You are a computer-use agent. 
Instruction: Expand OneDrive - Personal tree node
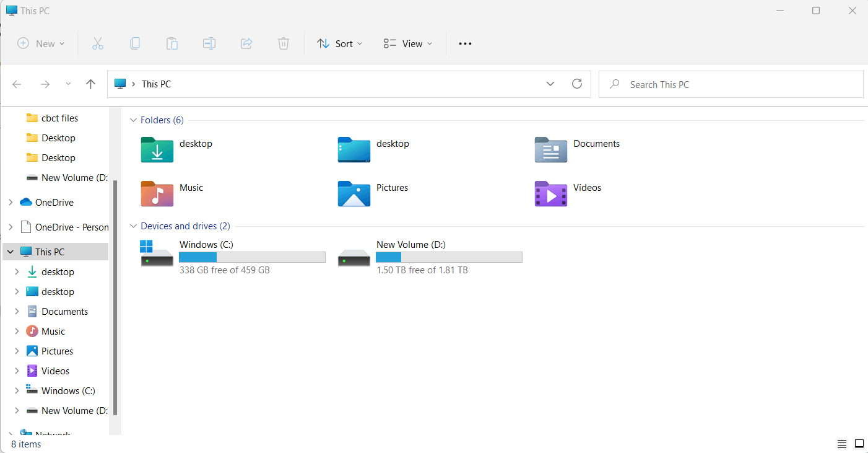[x=11, y=227]
